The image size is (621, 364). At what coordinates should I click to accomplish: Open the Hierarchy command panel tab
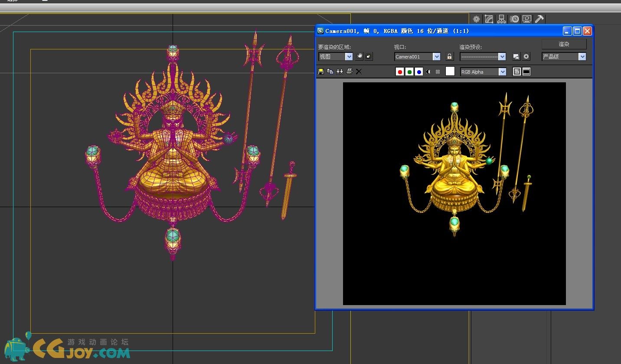(x=502, y=19)
